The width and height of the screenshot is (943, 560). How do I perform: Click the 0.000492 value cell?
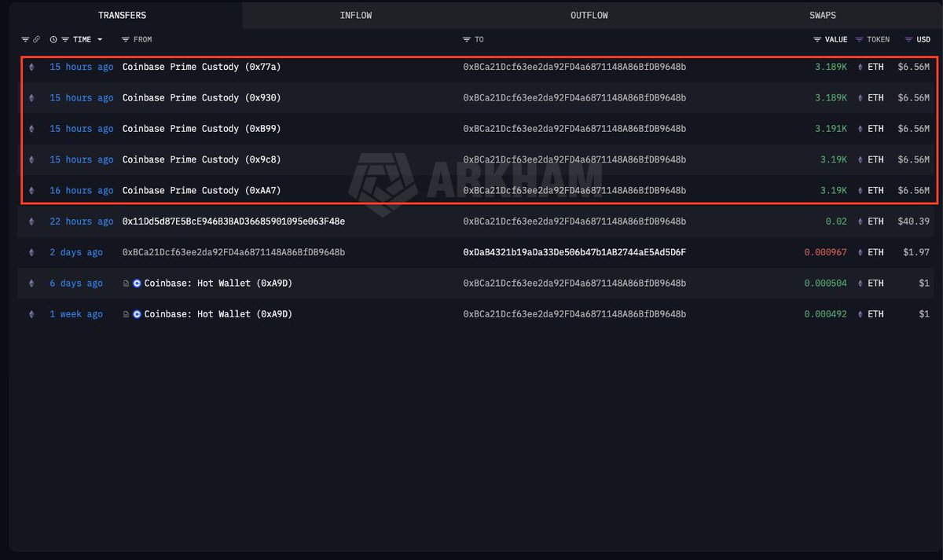tap(825, 314)
